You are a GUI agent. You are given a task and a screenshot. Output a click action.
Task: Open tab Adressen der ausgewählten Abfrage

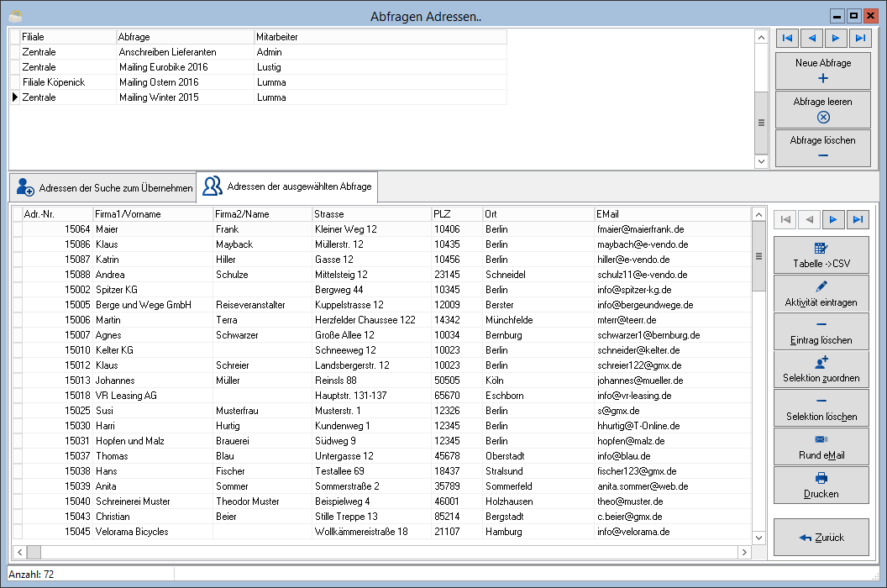(286, 186)
